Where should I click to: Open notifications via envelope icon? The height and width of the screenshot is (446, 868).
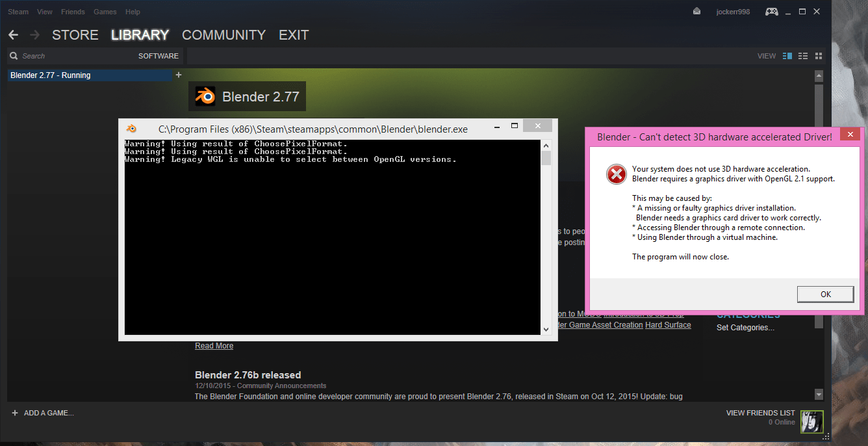point(697,11)
